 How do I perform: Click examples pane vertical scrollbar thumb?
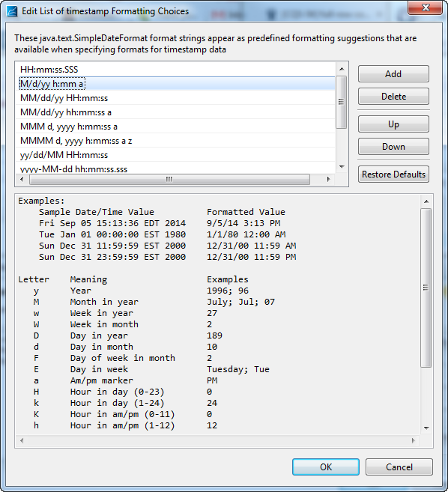tap(426, 288)
